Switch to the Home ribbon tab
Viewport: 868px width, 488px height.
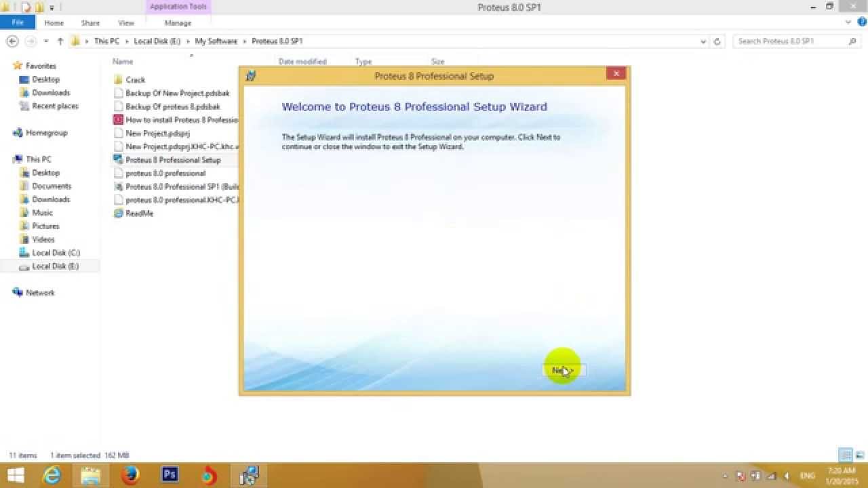[54, 22]
